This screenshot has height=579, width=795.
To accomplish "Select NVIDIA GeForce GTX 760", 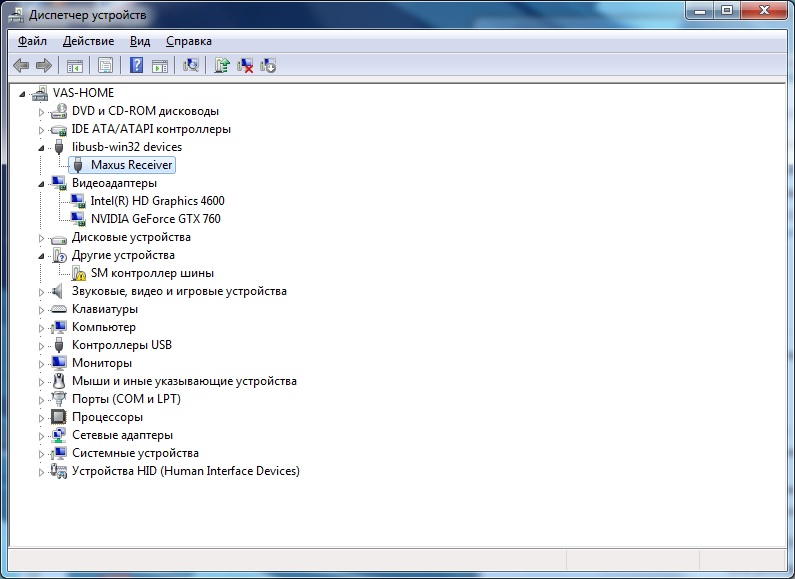I will (x=156, y=219).
